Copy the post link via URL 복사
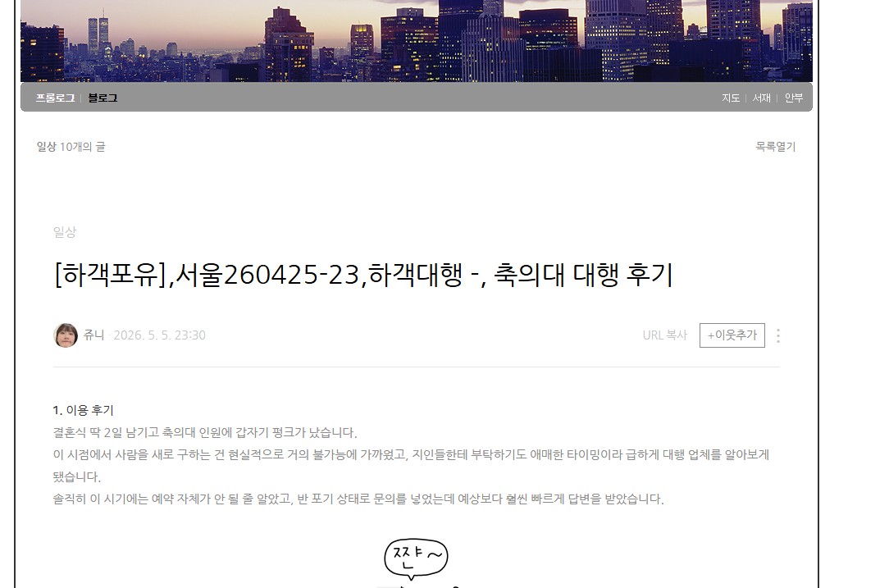Screen dimensions: 889x588 click(x=664, y=335)
